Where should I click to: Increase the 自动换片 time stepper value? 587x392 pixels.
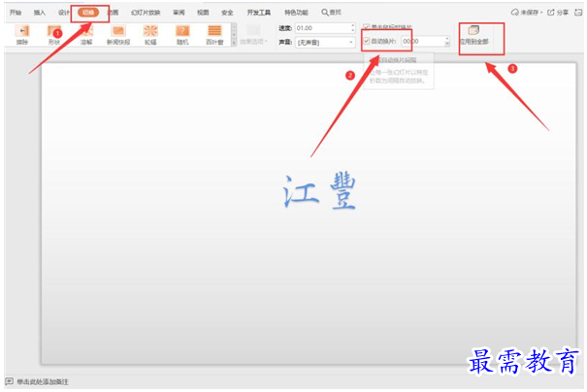447,39
